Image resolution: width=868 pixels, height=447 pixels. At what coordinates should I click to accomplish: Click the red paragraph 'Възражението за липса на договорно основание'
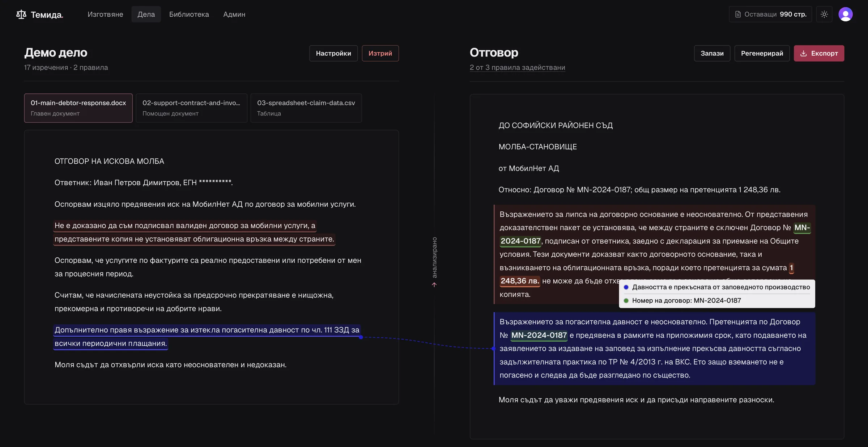point(654,254)
